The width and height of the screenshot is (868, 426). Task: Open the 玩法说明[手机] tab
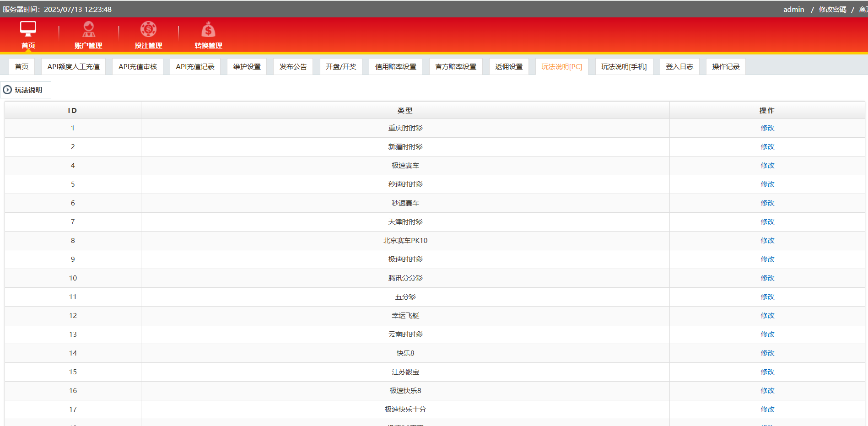click(624, 67)
